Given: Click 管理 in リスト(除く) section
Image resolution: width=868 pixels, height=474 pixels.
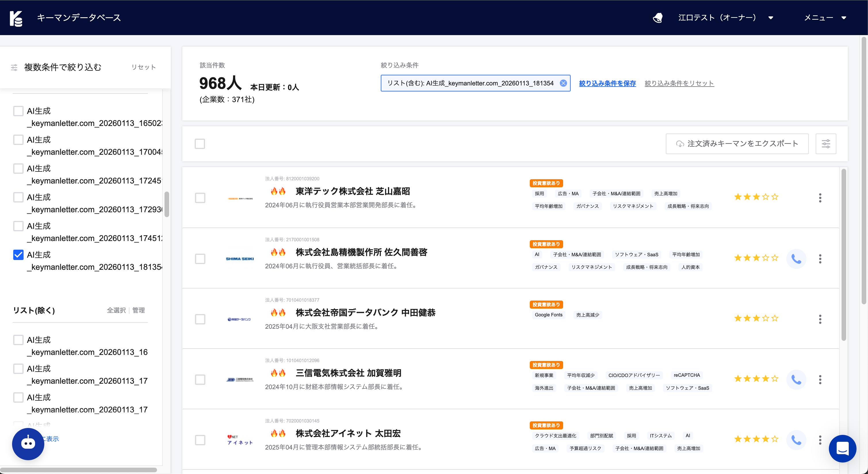Looking at the screenshot, I should (x=139, y=310).
